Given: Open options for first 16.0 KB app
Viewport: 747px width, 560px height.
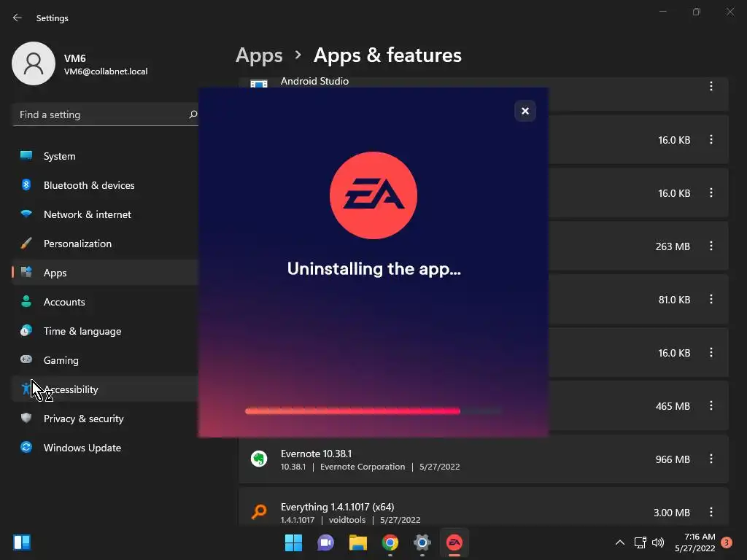Looking at the screenshot, I should click(x=711, y=139).
